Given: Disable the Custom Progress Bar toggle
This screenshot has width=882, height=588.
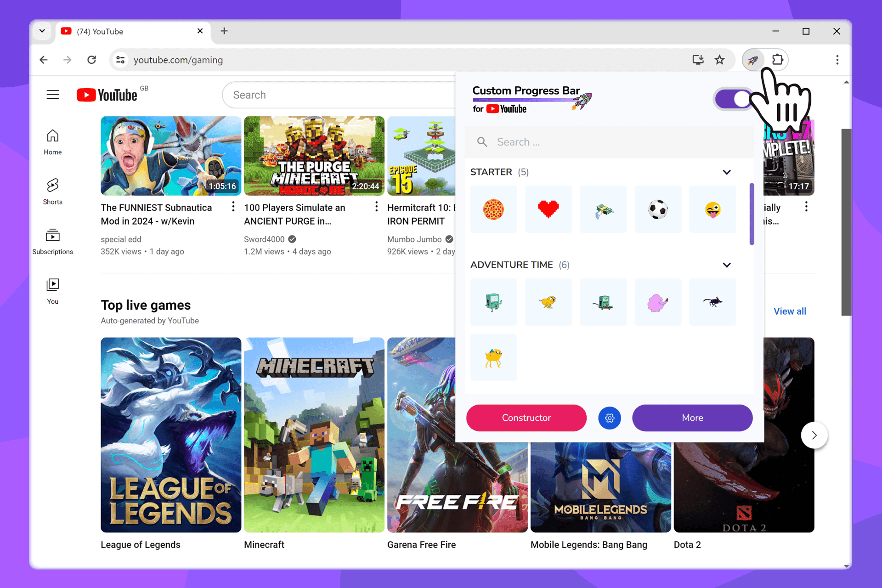Looking at the screenshot, I should (x=733, y=99).
